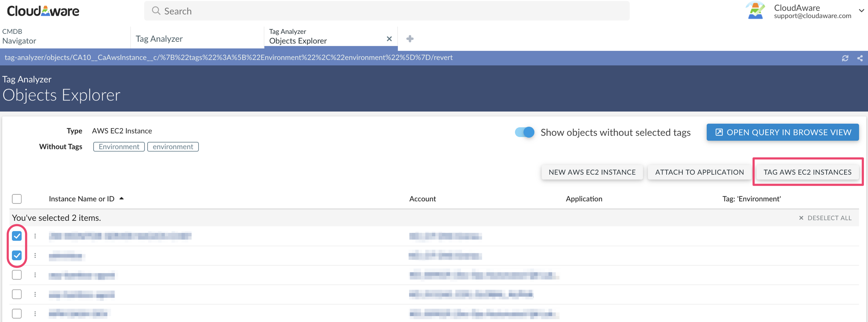Switch to CMDB Navigator tab

[65, 36]
